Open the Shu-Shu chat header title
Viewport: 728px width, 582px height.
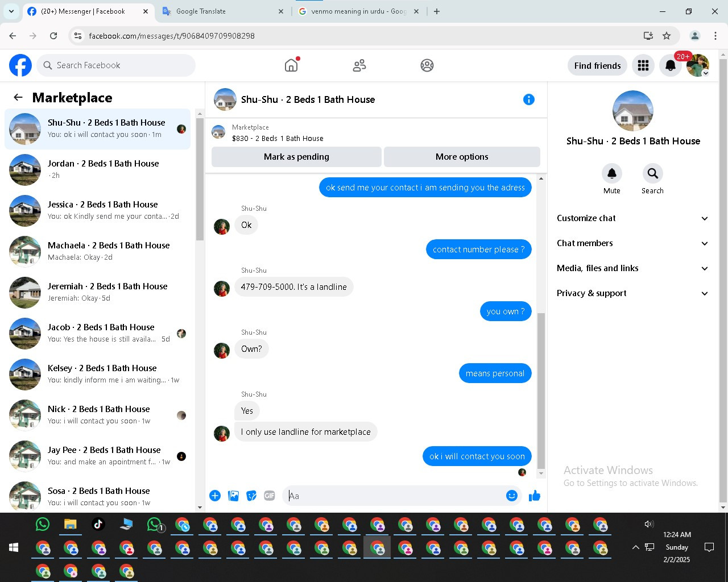tap(308, 99)
